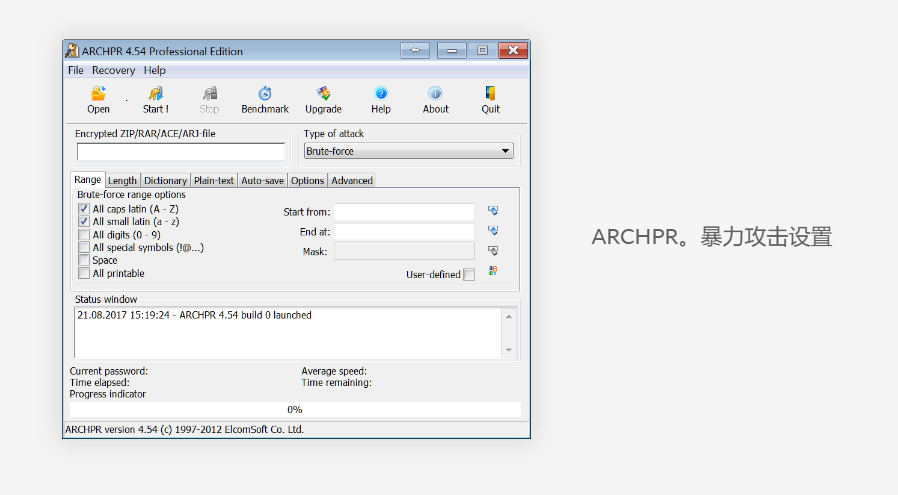Click the Time elapsed label
Viewport: 898px width, 495px height.
[100, 382]
